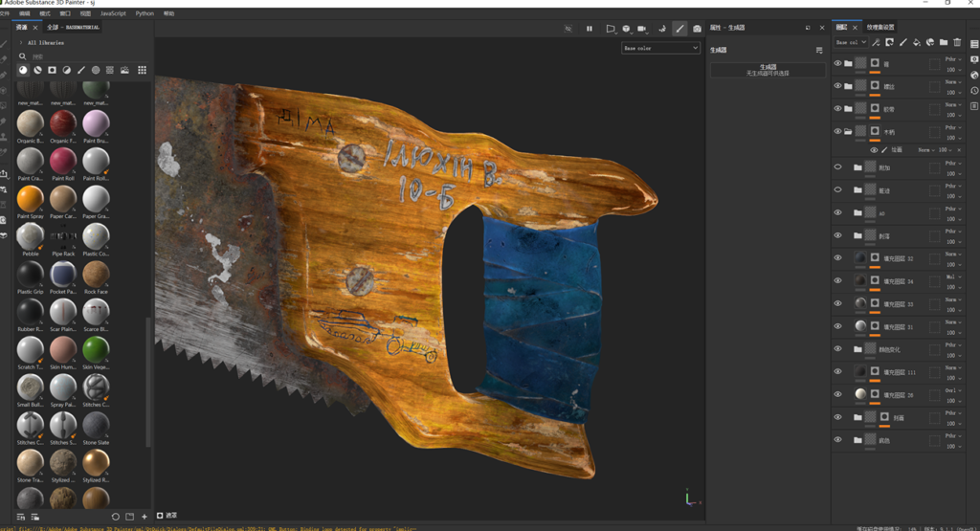
Task: Add a new folder in layers panel
Action: [944, 42]
